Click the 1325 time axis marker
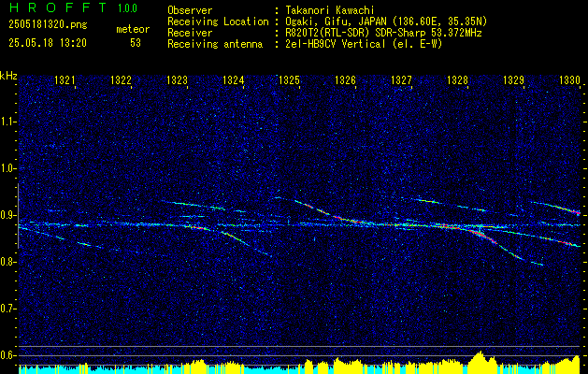This screenshot has width=588, height=374. (289, 79)
